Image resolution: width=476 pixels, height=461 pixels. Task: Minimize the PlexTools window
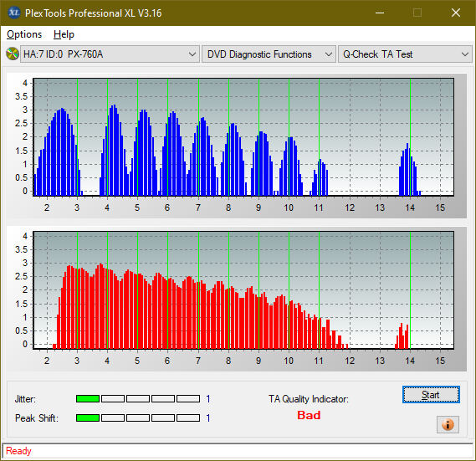380,13
